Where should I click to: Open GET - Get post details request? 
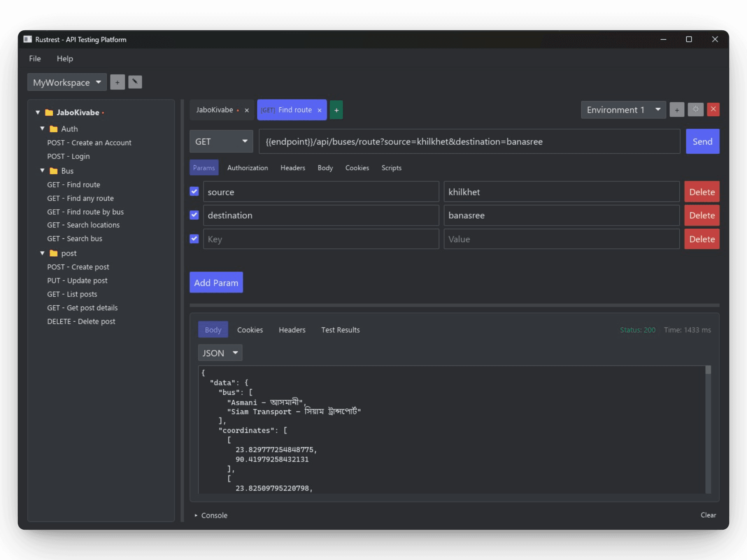click(x=82, y=308)
